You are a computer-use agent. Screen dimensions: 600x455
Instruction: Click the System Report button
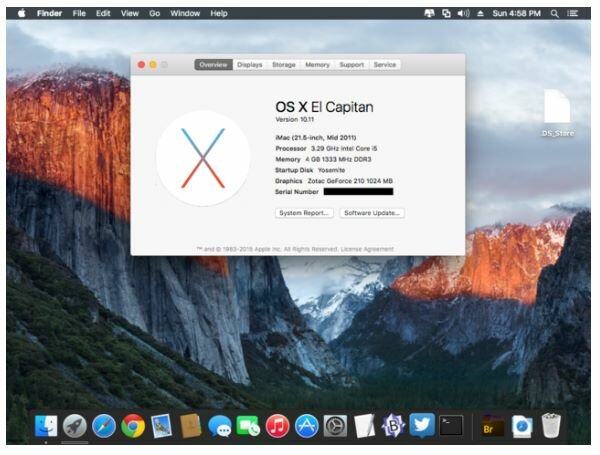point(304,213)
